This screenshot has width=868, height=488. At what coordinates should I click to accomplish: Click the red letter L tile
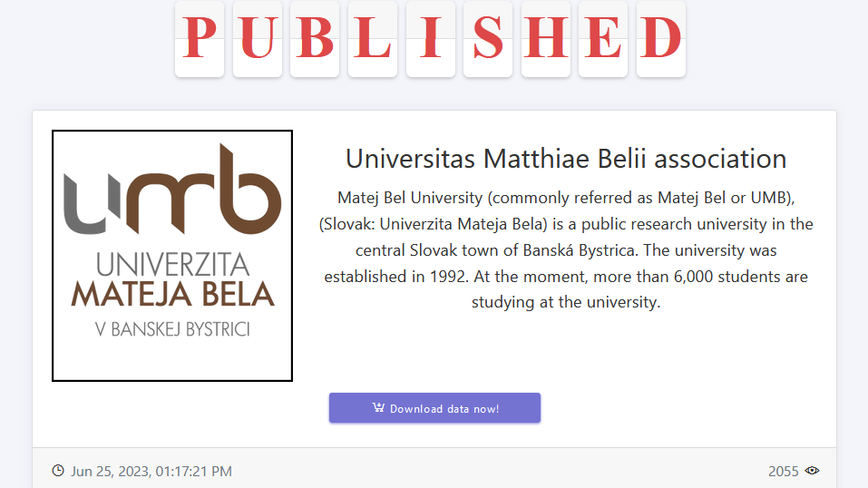pyautogui.click(x=373, y=39)
